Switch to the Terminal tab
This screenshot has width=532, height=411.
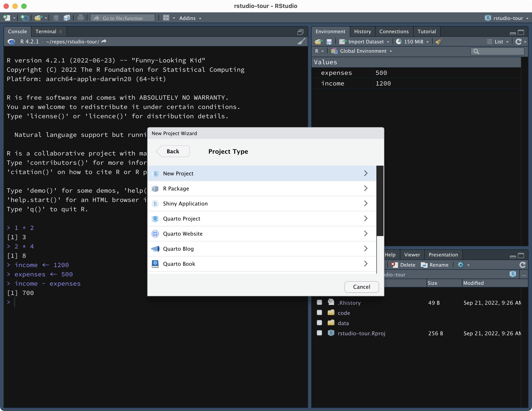tap(46, 31)
